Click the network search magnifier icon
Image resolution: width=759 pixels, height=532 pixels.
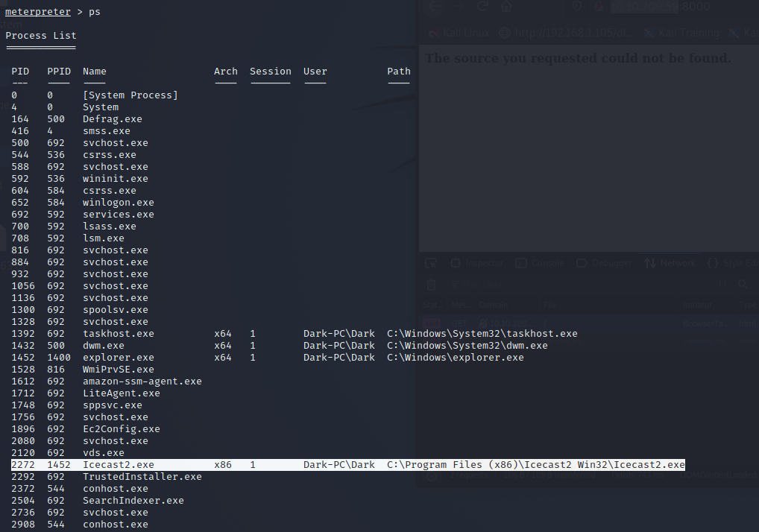pyautogui.click(x=742, y=285)
